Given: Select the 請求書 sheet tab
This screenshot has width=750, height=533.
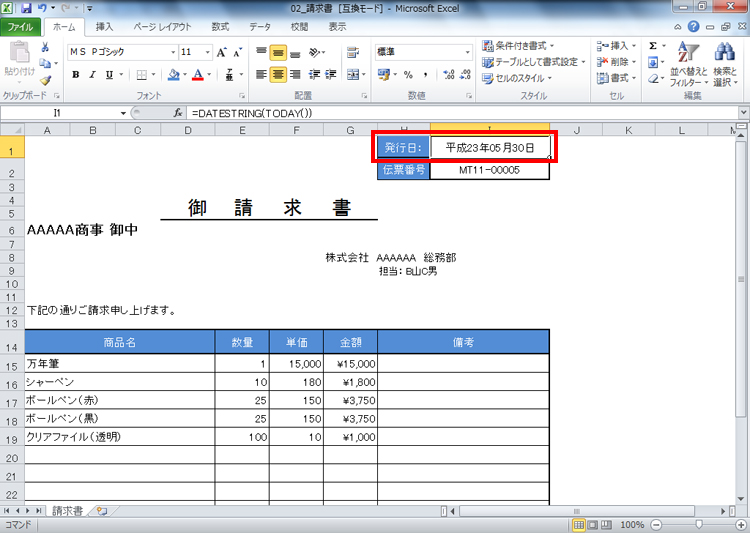Looking at the screenshot, I should pyautogui.click(x=67, y=511).
